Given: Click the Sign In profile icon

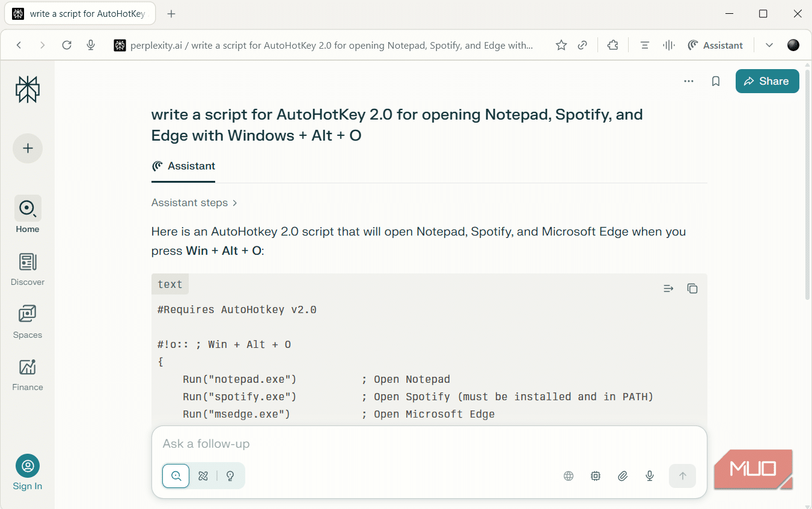Looking at the screenshot, I should [28, 466].
